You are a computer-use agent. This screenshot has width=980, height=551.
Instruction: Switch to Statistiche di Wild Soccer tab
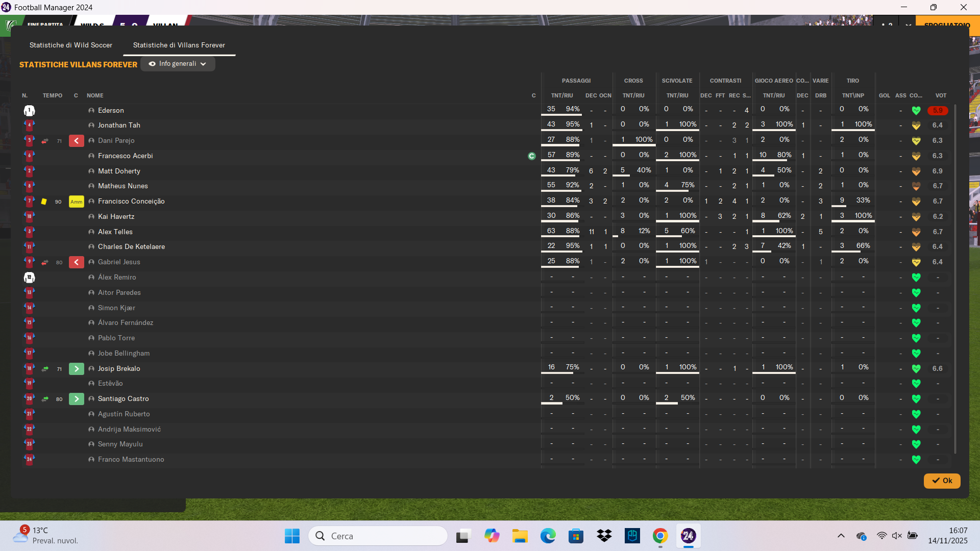[71, 45]
